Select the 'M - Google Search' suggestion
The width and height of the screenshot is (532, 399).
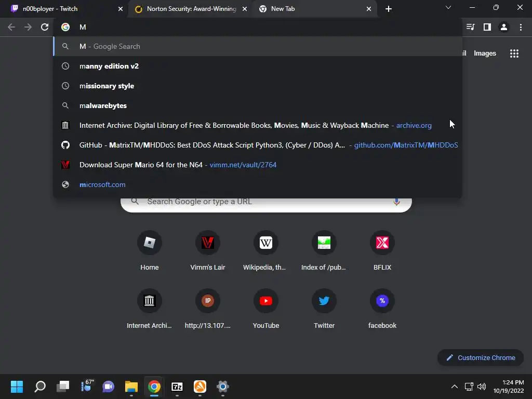point(258,46)
